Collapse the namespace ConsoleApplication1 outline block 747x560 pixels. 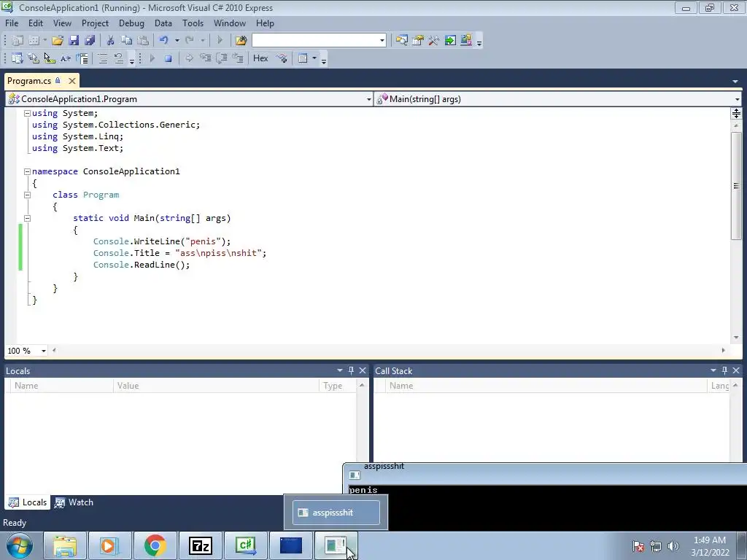tap(27, 171)
